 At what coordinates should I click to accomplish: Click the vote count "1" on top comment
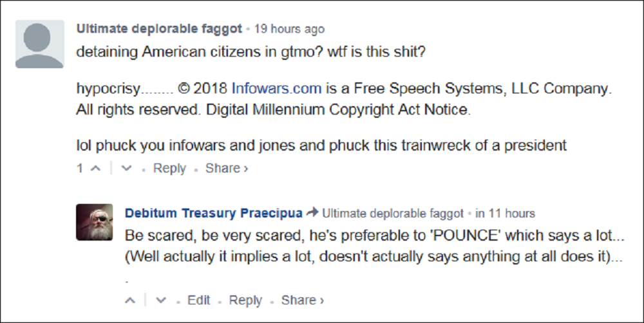[x=80, y=169]
